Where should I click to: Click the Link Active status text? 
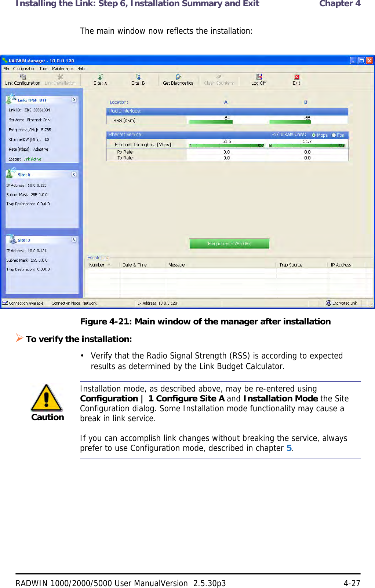(x=32, y=159)
